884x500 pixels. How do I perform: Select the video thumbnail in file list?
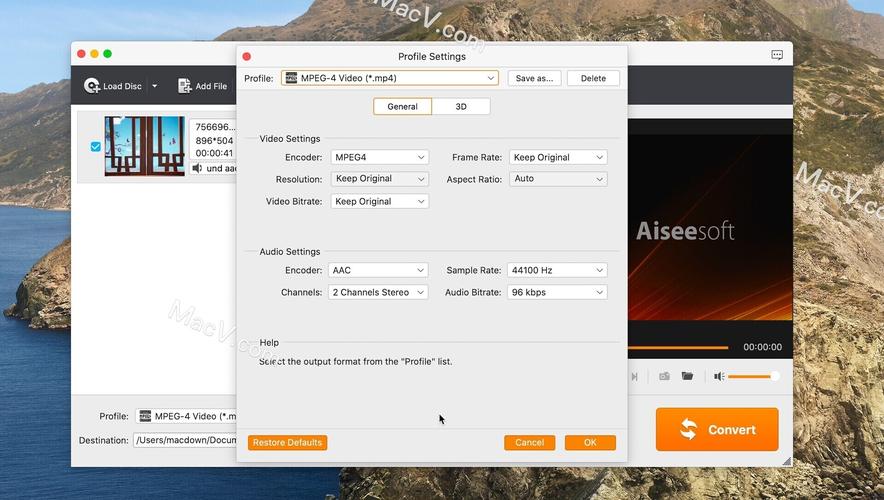[144, 146]
